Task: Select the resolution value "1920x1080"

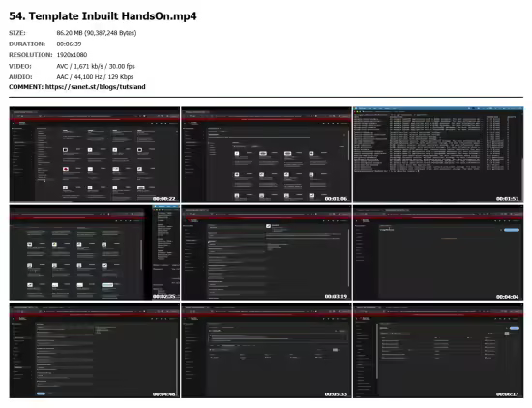Action: click(x=72, y=55)
